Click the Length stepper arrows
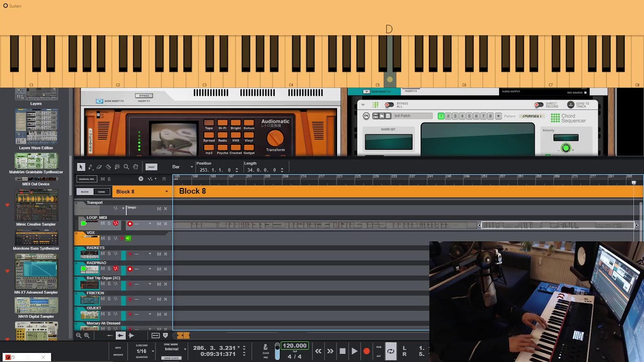Screen dimensions: 644x362 282,170
